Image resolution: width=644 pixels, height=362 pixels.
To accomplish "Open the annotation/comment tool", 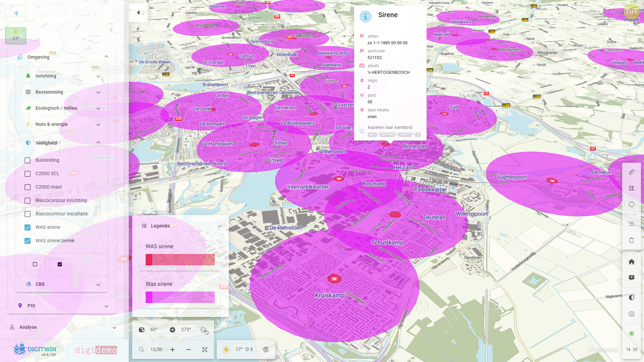I will [x=632, y=277].
